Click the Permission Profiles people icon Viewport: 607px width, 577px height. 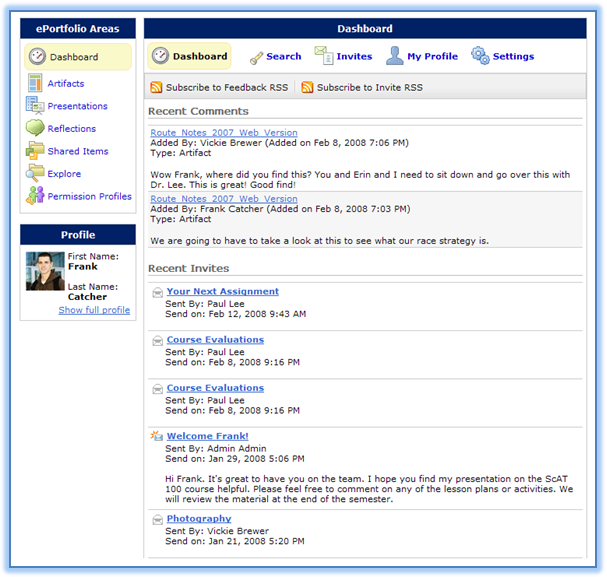point(35,195)
